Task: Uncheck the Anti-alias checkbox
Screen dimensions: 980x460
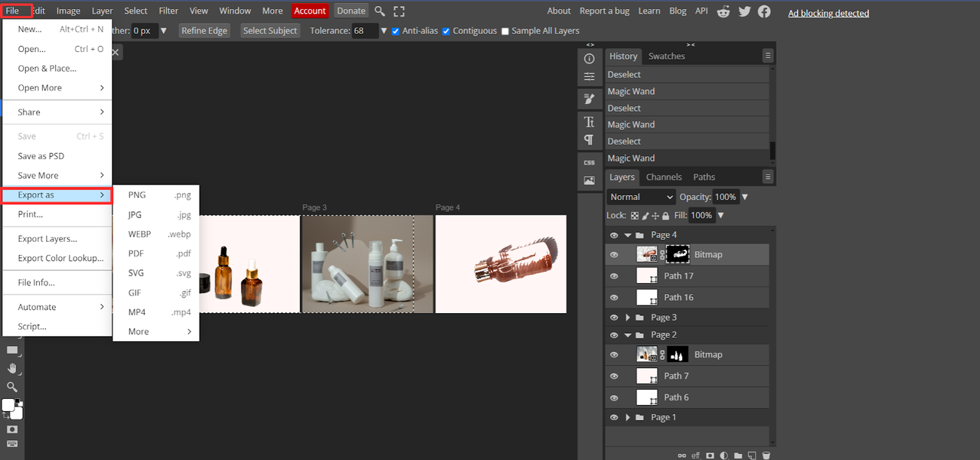Action: [396, 31]
